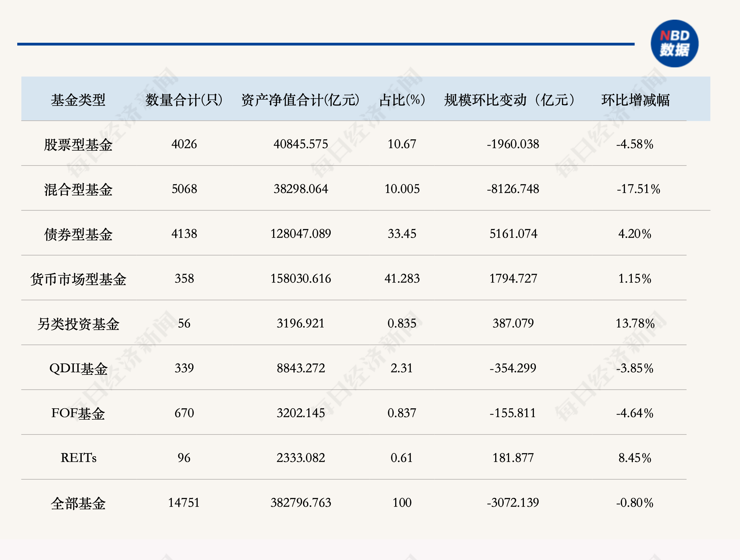Viewport: 740px width, 560px height.
Task: Select the count value 5068
Action: point(184,189)
